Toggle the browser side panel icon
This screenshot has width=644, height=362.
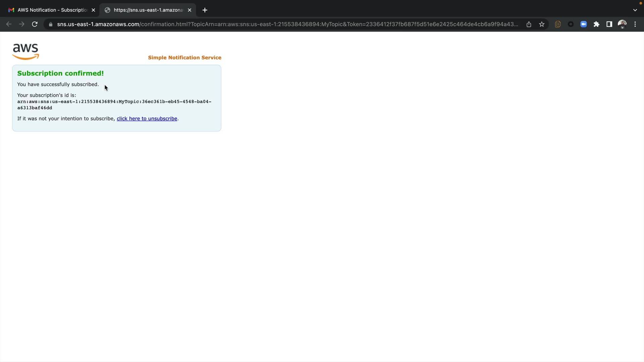click(609, 24)
